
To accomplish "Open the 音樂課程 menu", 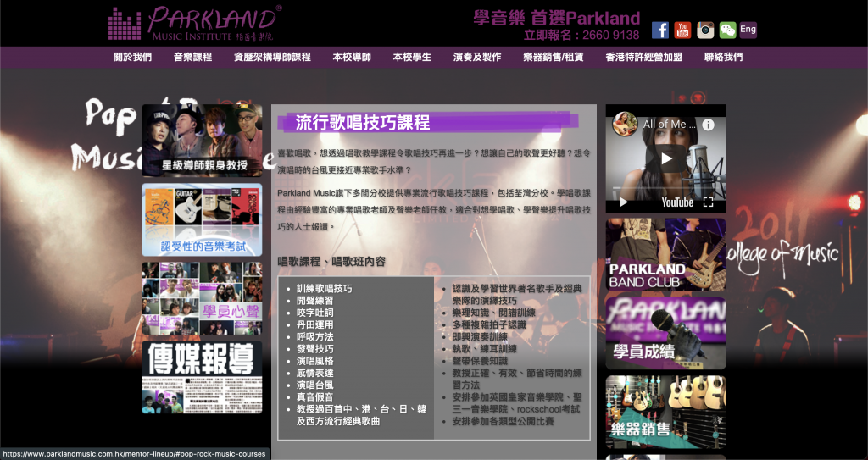I will [192, 57].
